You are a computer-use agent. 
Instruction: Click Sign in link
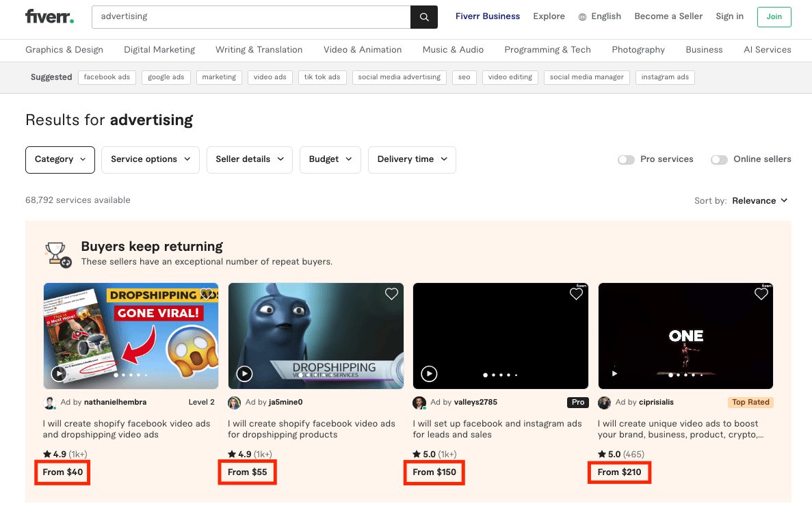point(730,16)
